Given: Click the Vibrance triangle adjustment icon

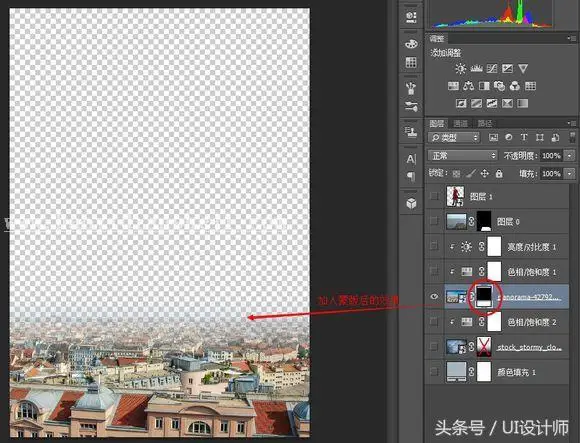Looking at the screenshot, I should (523, 68).
